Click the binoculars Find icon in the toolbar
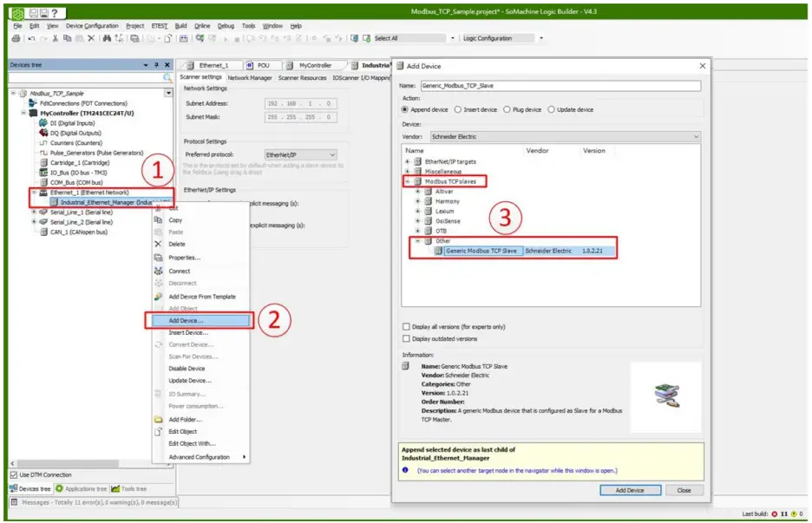The image size is (812, 523). click(107, 38)
